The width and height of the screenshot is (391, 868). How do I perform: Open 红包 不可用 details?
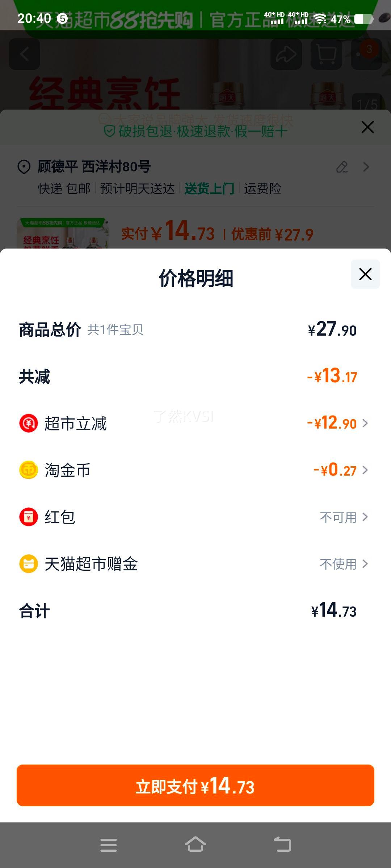(344, 517)
